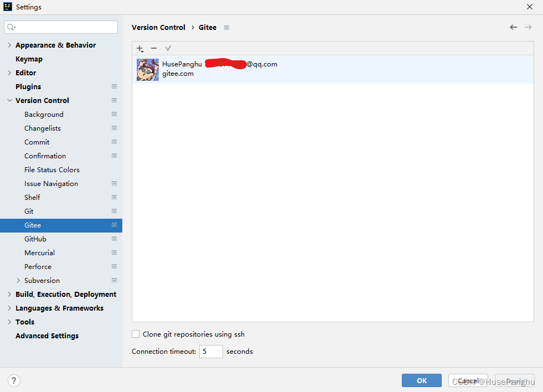Expand the Subversion subtree
This screenshot has width=543, height=392.
pyautogui.click(x=18, y=281)
